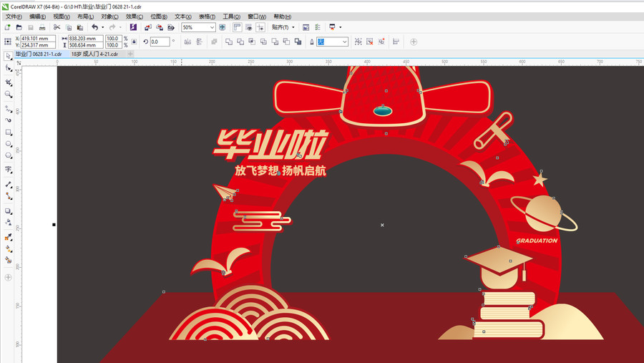Toggle show guidelines

point(260,27)
